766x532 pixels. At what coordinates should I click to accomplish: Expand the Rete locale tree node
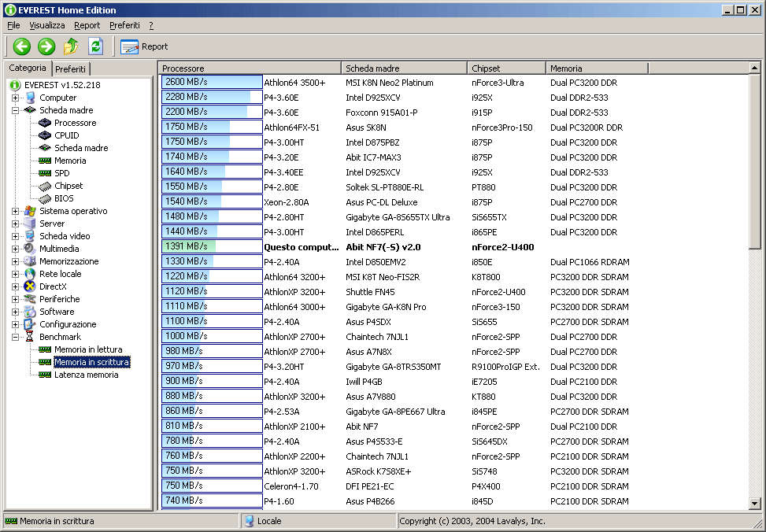[x=15, y=274]
